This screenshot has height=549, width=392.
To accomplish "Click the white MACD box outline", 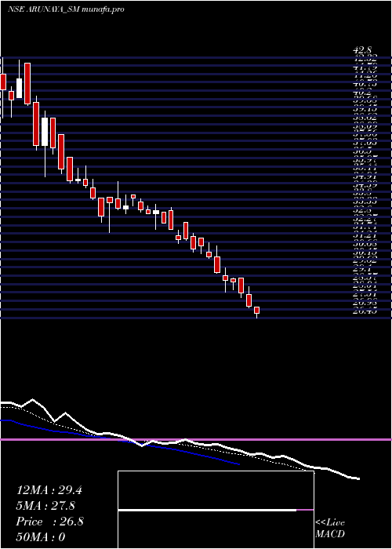I will tap(216, 510).
